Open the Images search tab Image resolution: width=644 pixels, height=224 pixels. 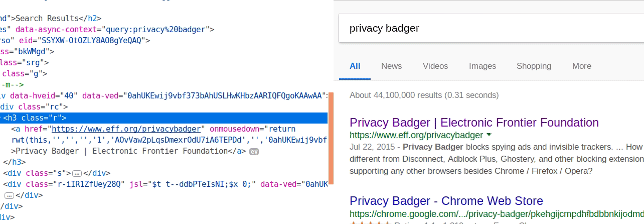482,66
